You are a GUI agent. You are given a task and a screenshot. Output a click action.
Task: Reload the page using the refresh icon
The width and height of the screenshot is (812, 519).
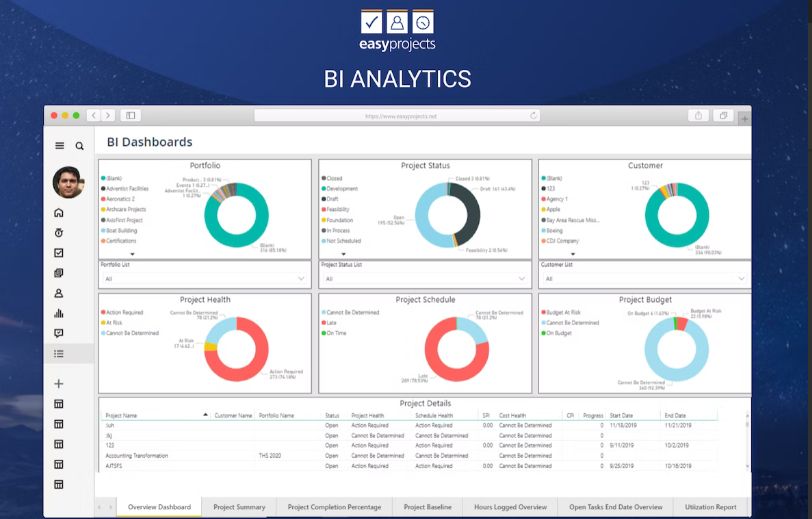click(533, 116)
